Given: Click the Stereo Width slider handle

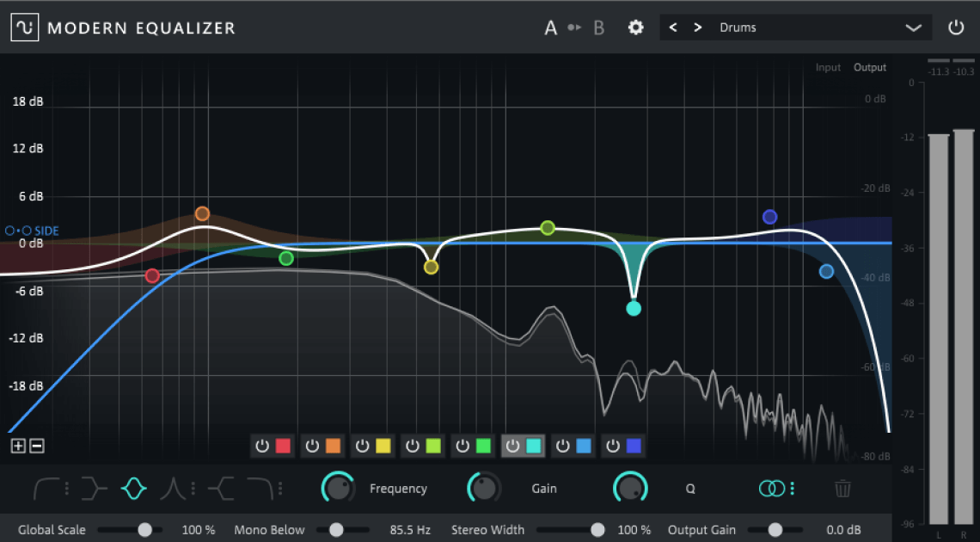Looking at the screenshot, I should click(x=597, y=529).
